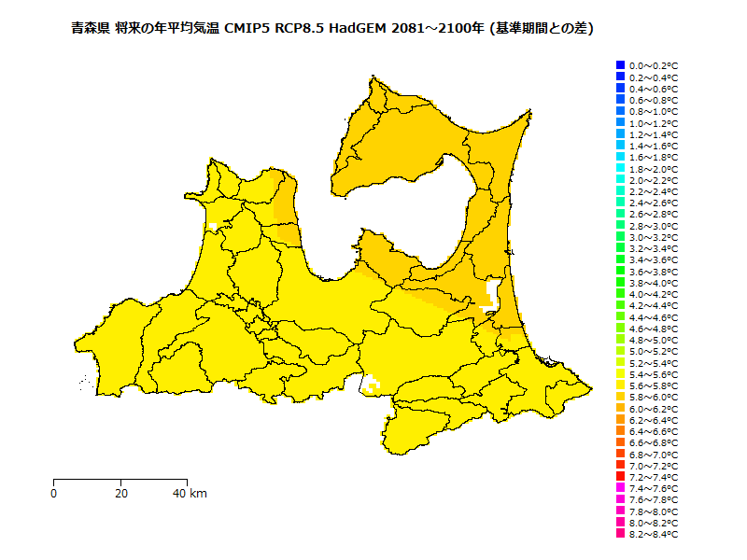
Task: Click the map title mentioning CMIP5 RCP8.5 HadGEM
Action: click(x=332, y=28)
